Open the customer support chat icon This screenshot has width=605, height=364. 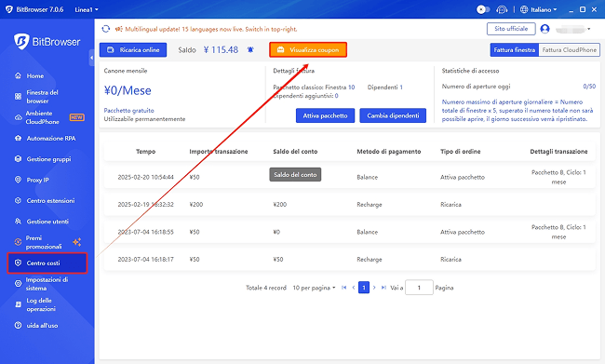click(x=502, y=9)
